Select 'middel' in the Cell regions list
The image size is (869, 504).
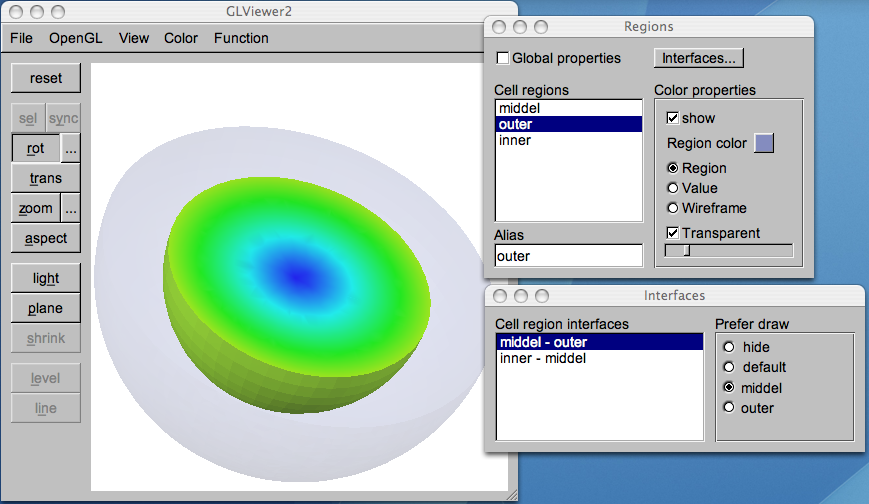569,108
